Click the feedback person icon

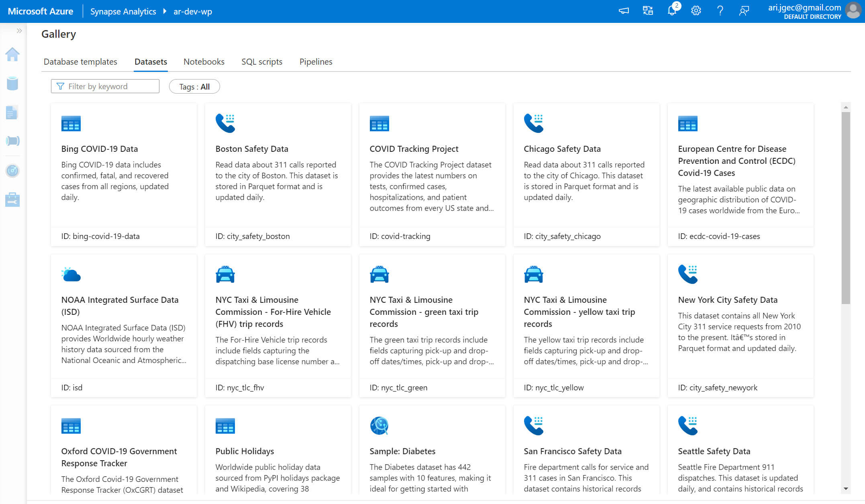pyautogui.click(x=744, y=11)
